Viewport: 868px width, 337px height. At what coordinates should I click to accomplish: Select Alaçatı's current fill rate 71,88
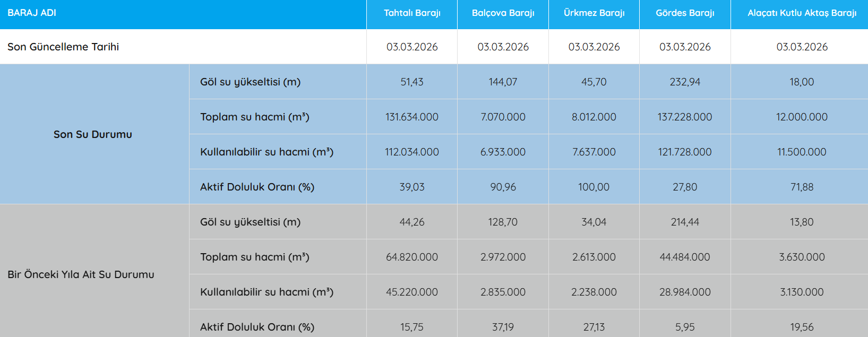coord(802,187)
